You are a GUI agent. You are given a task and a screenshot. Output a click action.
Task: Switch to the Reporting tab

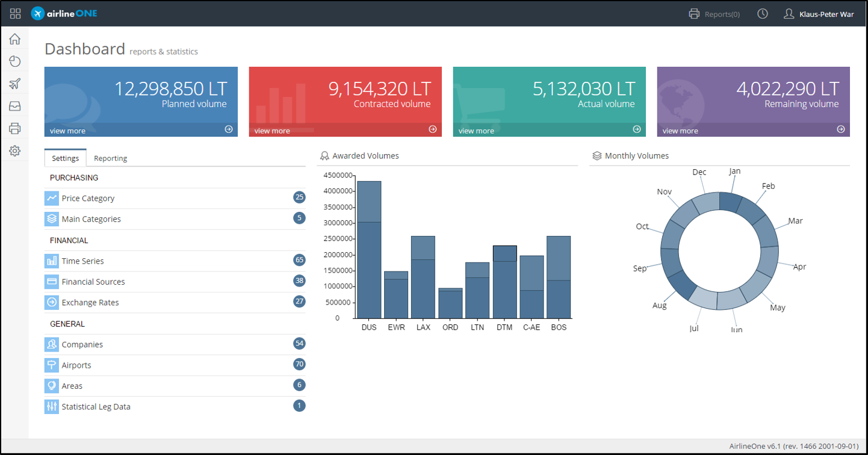coord(110,158)
